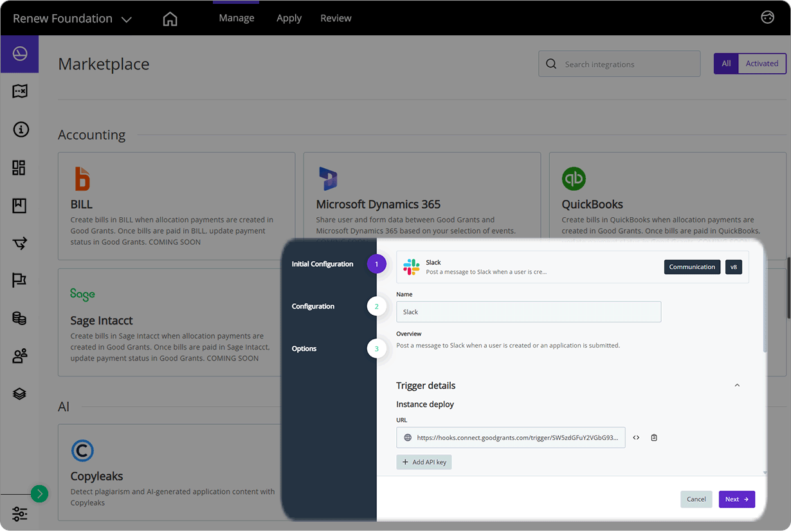
Task: Open the QuickBooks logo icon
Action: [574, 179]
